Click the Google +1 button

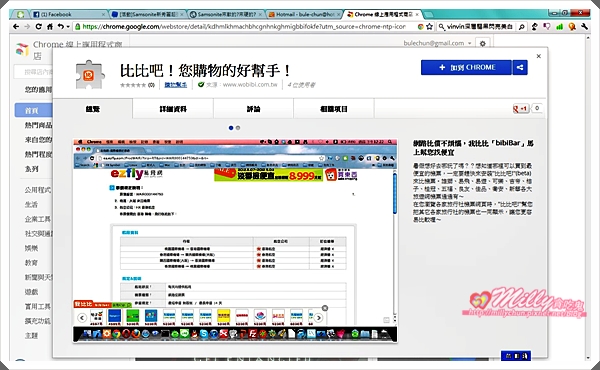click(x=521, y=109)
